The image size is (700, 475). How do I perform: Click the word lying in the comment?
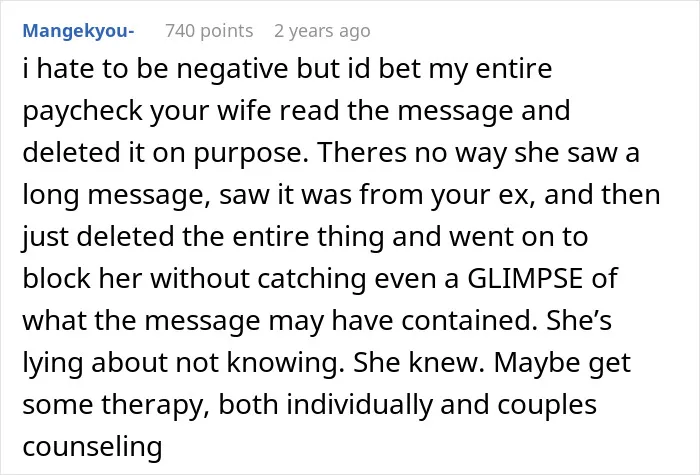(53, 364)
